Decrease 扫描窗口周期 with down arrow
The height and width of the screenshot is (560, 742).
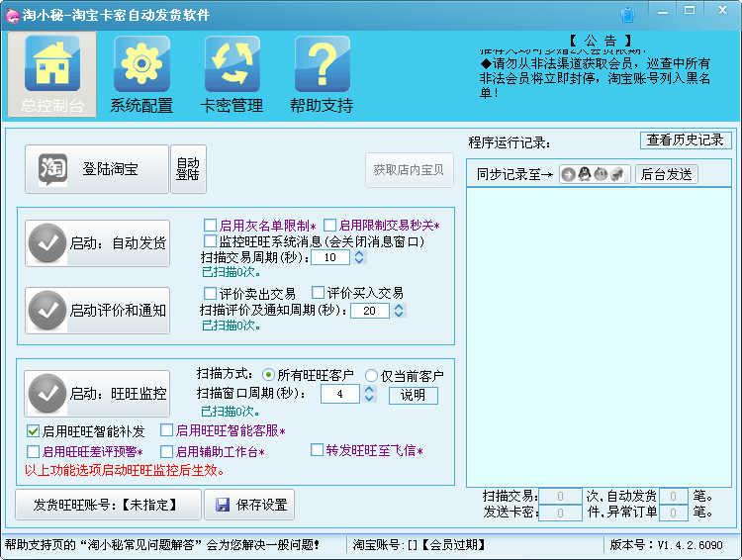click(369, 398)
